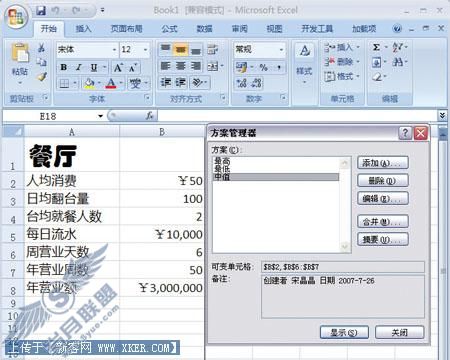The image size is (450, 360).
Task: Toggle Italic formatting
Action: [x=79, y=68]
